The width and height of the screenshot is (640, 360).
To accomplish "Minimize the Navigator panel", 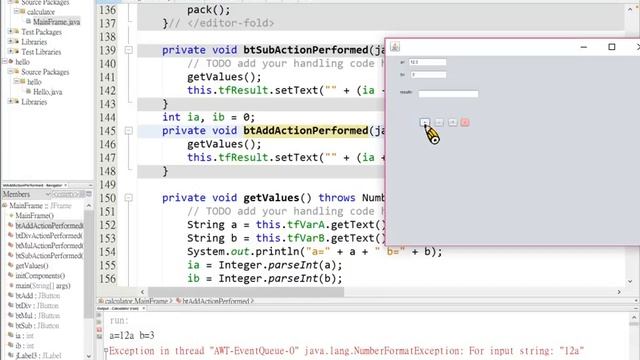I will [x=90, y=185].
